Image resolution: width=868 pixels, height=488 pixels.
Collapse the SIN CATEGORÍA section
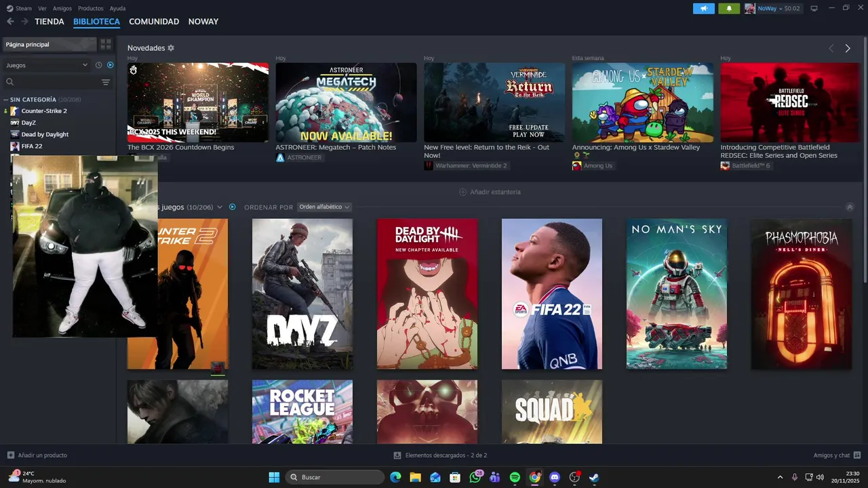click(x=6, y=100)
